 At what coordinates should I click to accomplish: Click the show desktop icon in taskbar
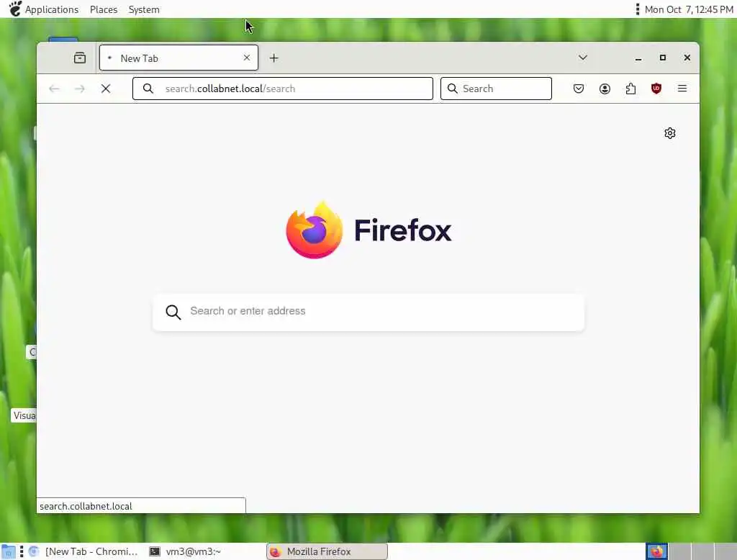click(x=8, y=552)
